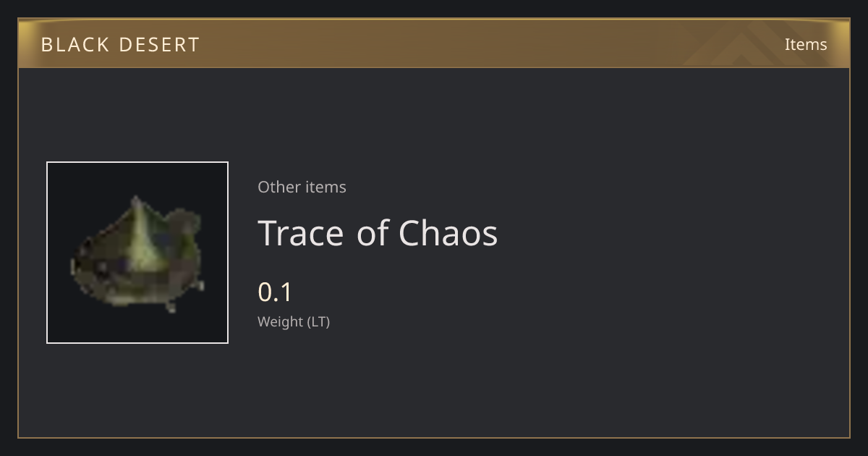Click the Trace of Chaos heading

[x=378, y=232]
